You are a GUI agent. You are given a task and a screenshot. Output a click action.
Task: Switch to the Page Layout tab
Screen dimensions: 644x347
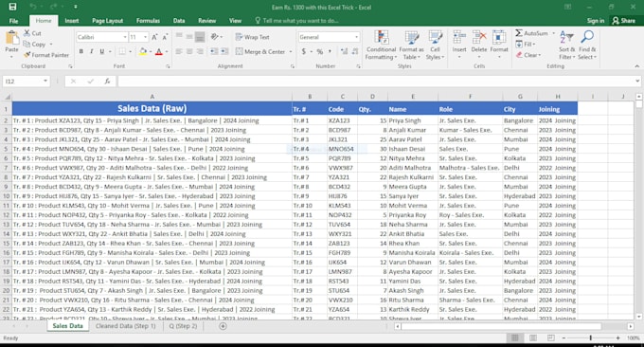pyautogui.click(x=108, y=21)
